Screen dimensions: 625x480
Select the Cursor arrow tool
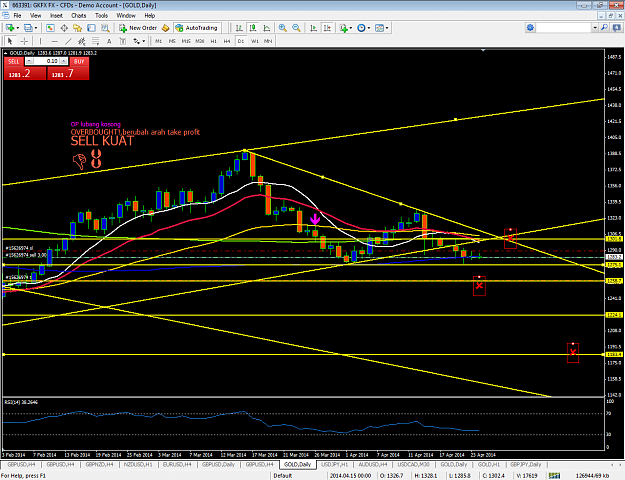pyautogui.click(x=10, y=41)
